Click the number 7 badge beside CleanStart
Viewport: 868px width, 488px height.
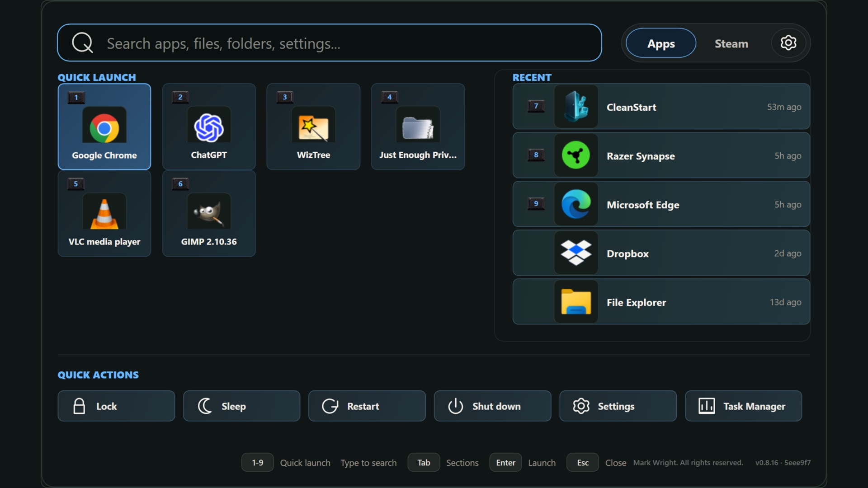pyautogui.click(x=536, y=106)
